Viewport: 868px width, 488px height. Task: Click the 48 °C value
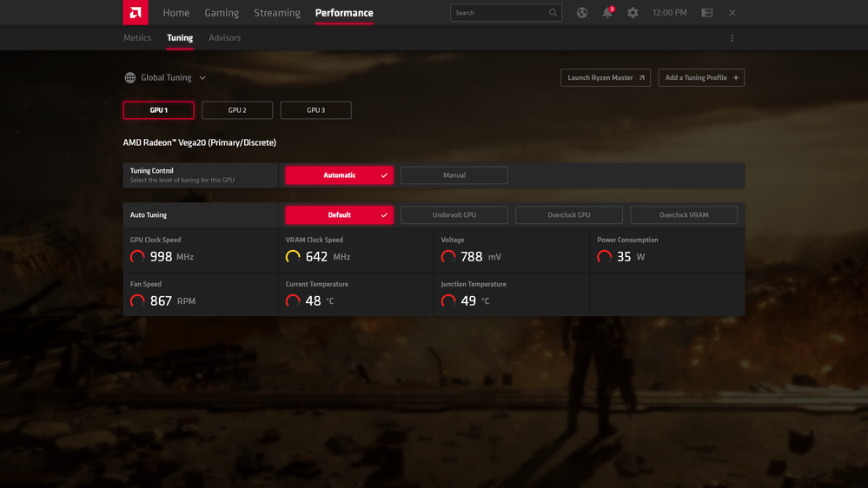320,301
